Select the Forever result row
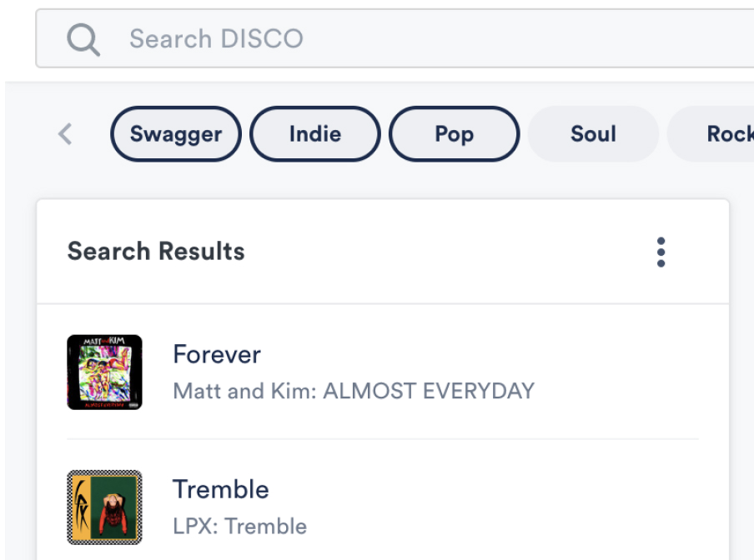 pos(383,372)
